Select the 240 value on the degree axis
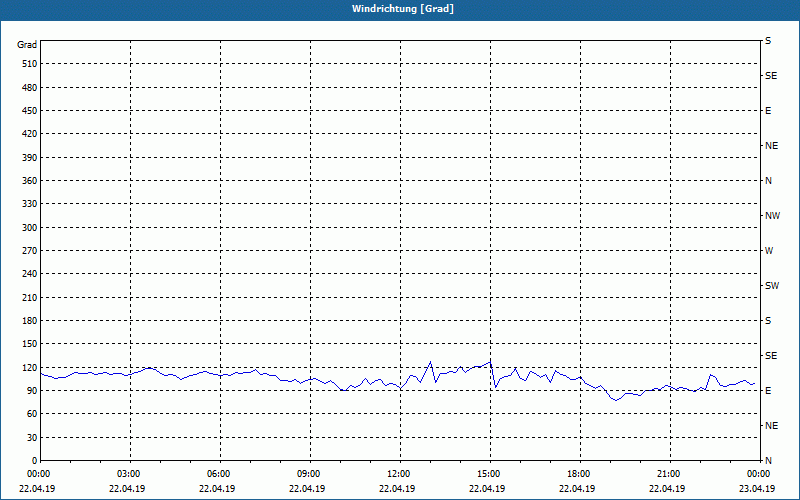 pos(29,274)
